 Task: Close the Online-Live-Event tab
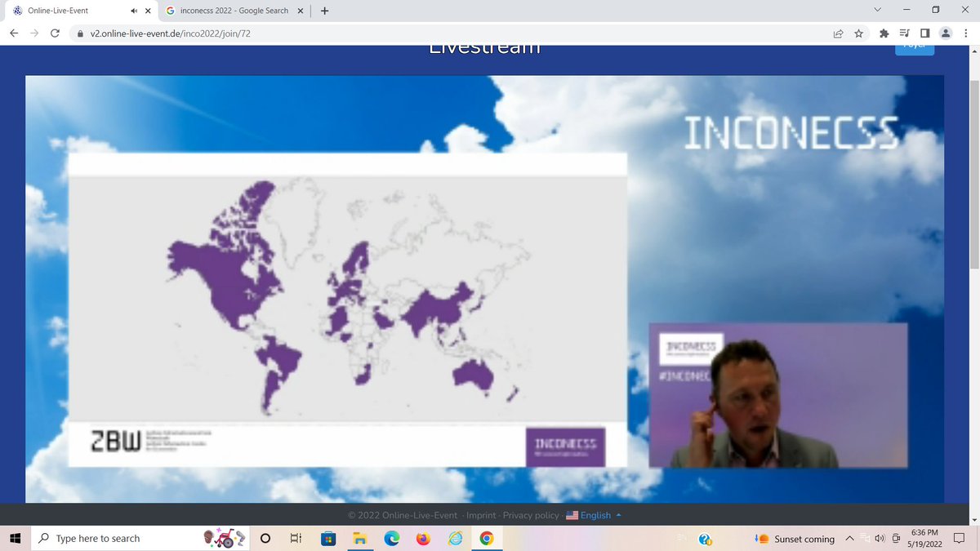pyautogui.click(x=149, y=11)
